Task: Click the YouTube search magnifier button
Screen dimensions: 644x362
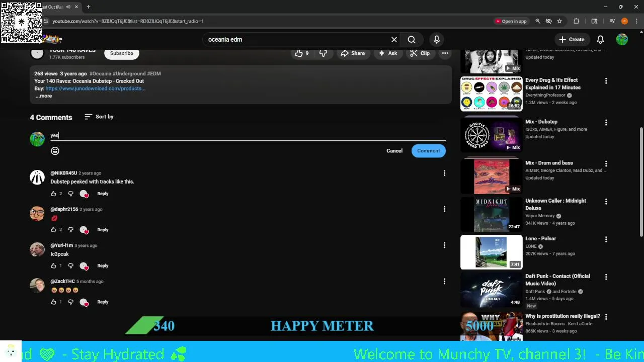Action: pyautogui.click(x=412, y=40)
